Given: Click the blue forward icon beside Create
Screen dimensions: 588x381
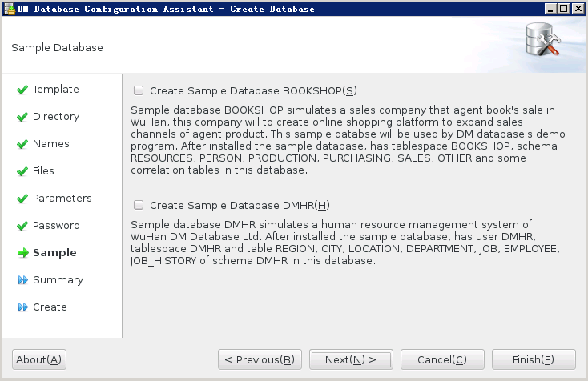Looking at the screenshot, I should pos(23,307).
